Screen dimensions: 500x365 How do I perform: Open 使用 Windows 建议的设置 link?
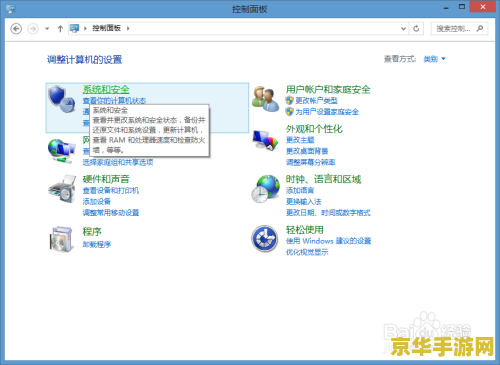point(329,241)
